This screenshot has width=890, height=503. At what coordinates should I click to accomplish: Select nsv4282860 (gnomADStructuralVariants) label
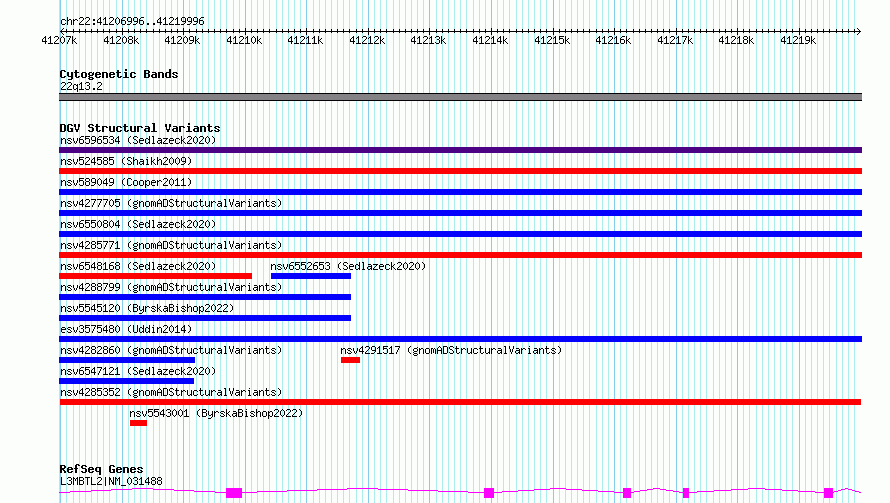(171, 350)
